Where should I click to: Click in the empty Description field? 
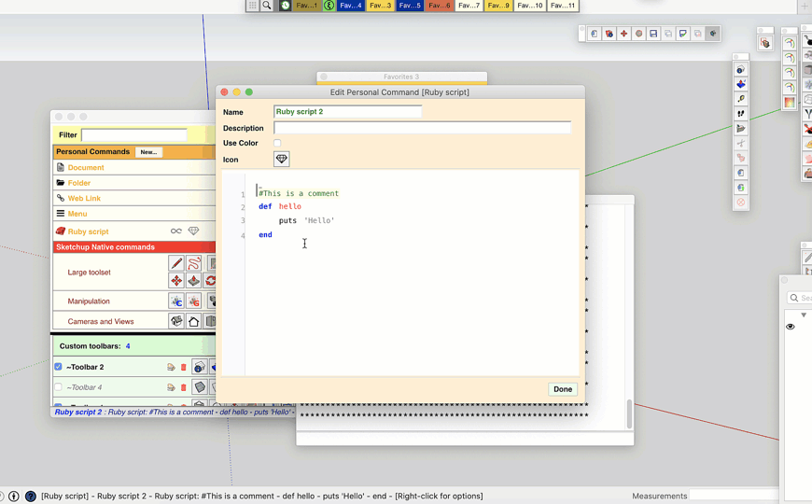pos(422,128)
